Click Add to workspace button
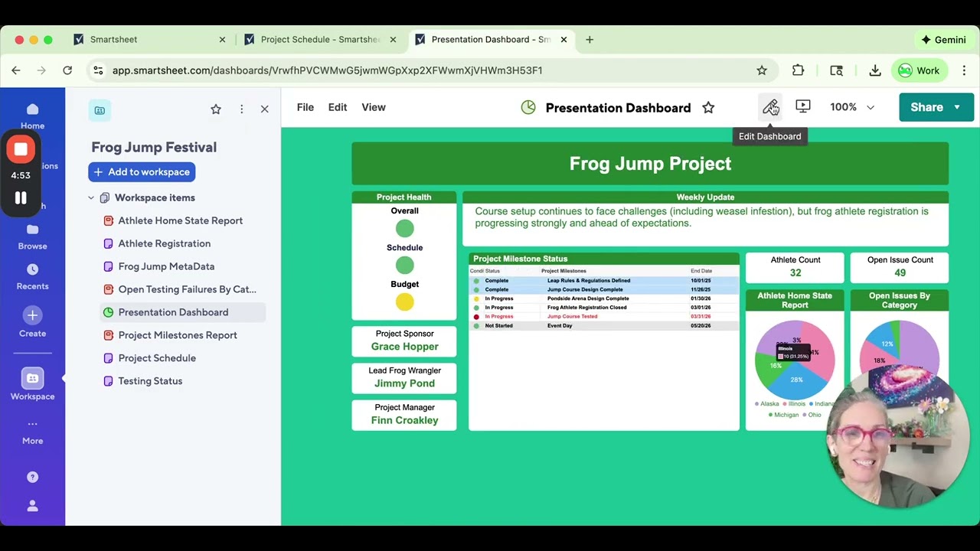 point(142,172)
